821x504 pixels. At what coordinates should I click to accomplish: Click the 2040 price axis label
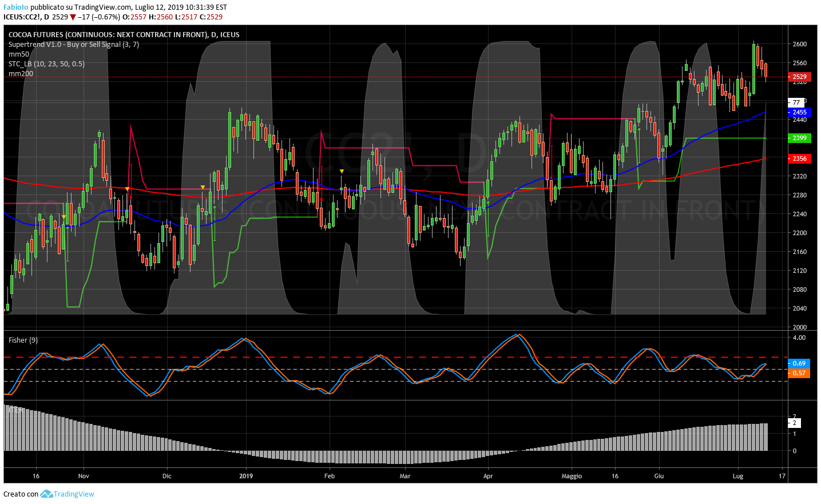(800, 308)
